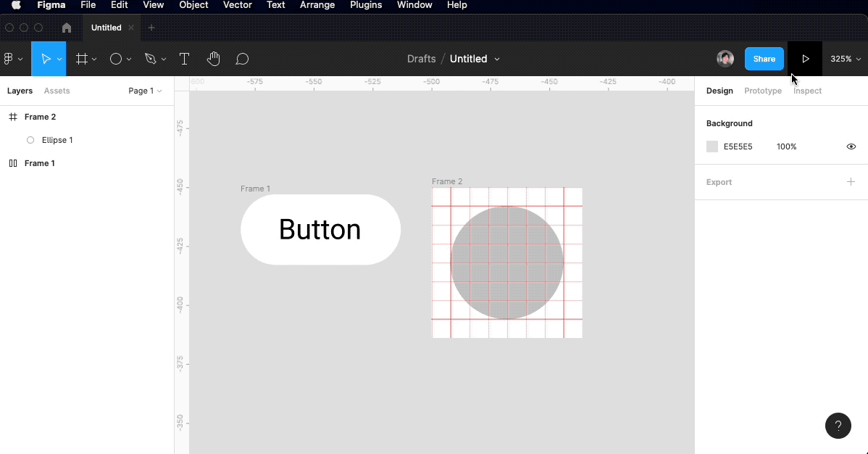Click the Frame 1 canvas label
Screen dimensions: 868x454
(x=255, y=189)
